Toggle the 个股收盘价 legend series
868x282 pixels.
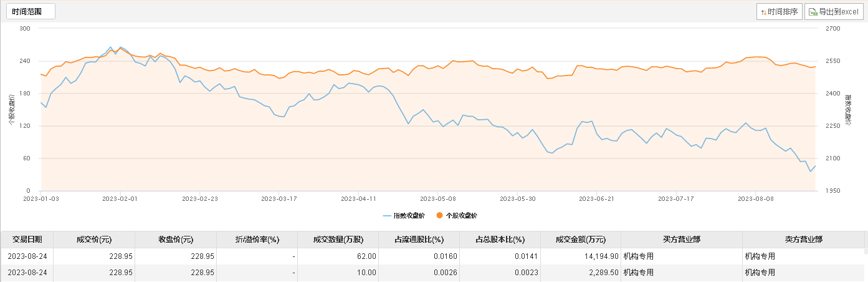point(462,215)
